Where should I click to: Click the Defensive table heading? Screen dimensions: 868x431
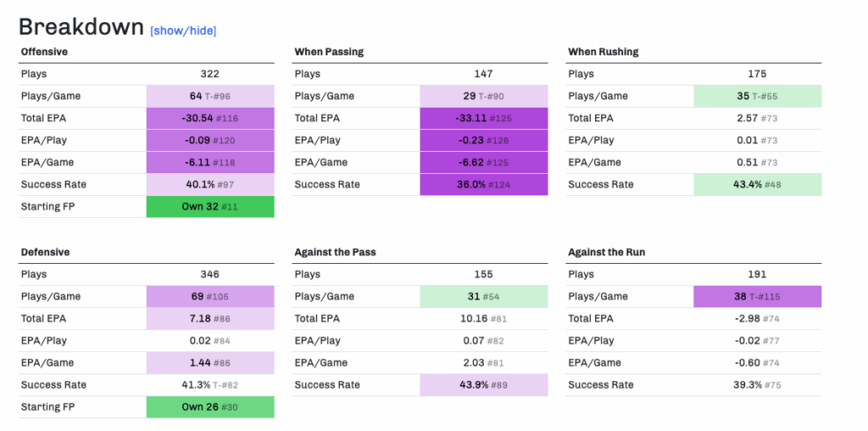tap(45, 252)
